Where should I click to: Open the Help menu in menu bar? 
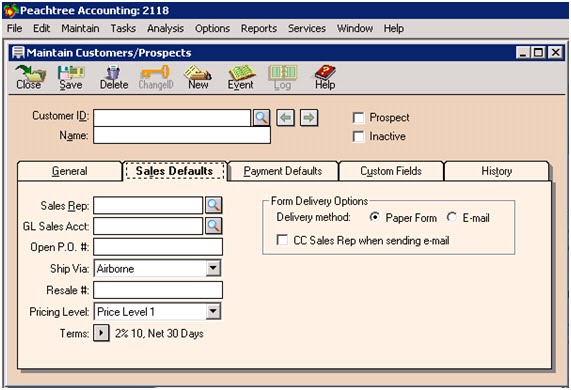click(394, 28)
